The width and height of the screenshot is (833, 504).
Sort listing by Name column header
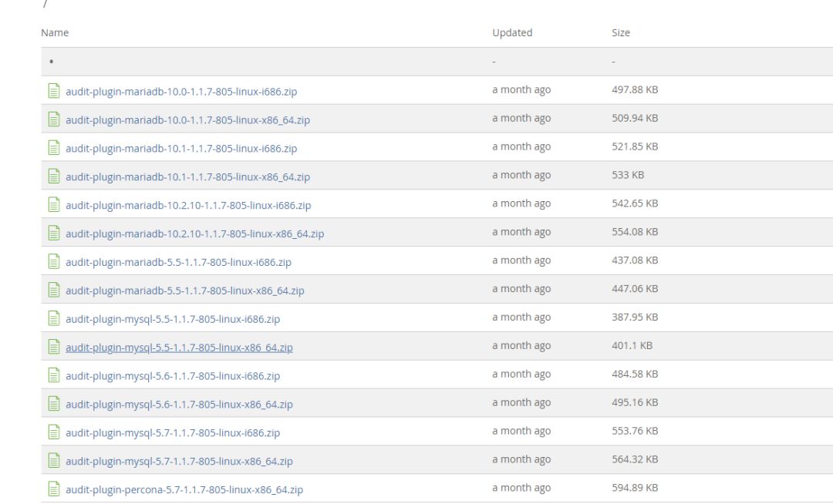coord(55,33)
